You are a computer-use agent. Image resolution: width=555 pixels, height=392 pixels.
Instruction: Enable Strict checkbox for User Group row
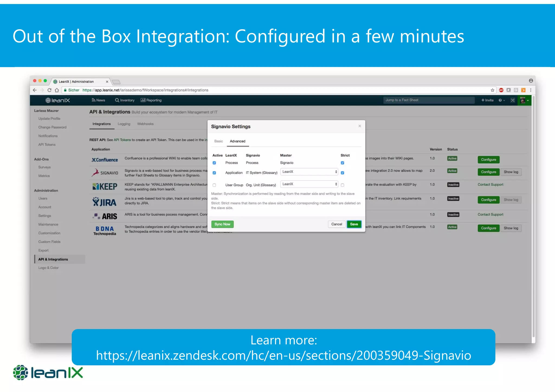343,185
